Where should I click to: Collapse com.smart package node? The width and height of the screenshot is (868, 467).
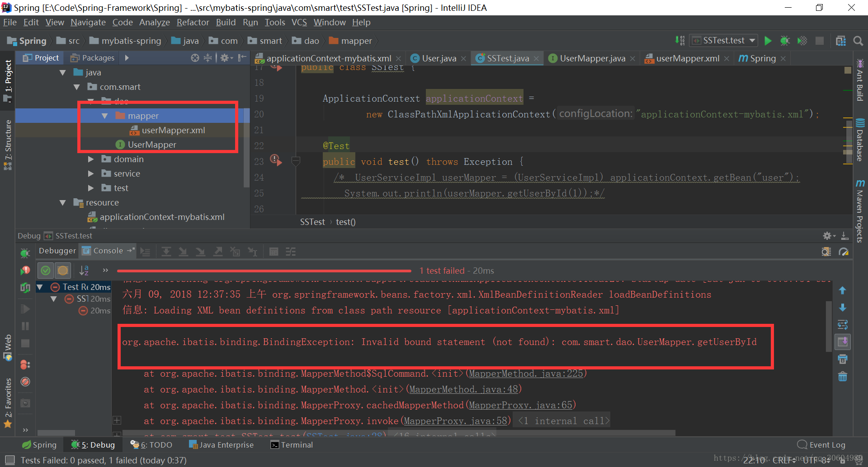click(x=76, y=87)
